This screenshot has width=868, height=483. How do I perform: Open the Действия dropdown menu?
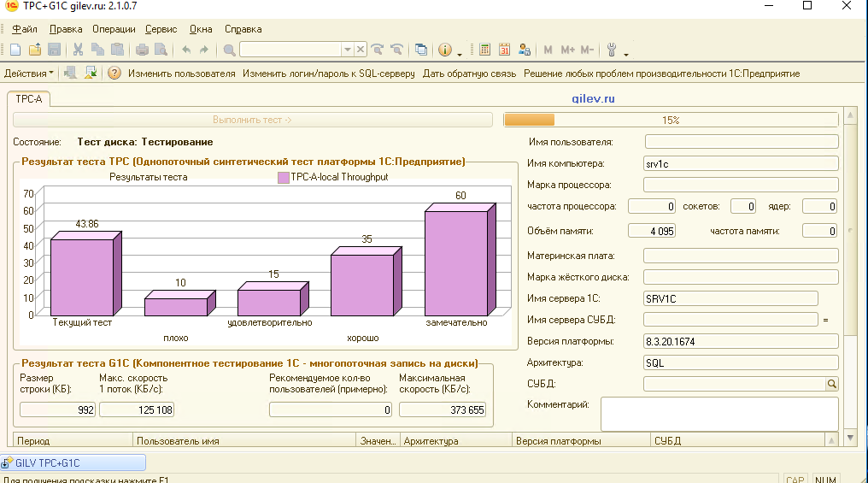pyautogui.click(x=29, y=74)
